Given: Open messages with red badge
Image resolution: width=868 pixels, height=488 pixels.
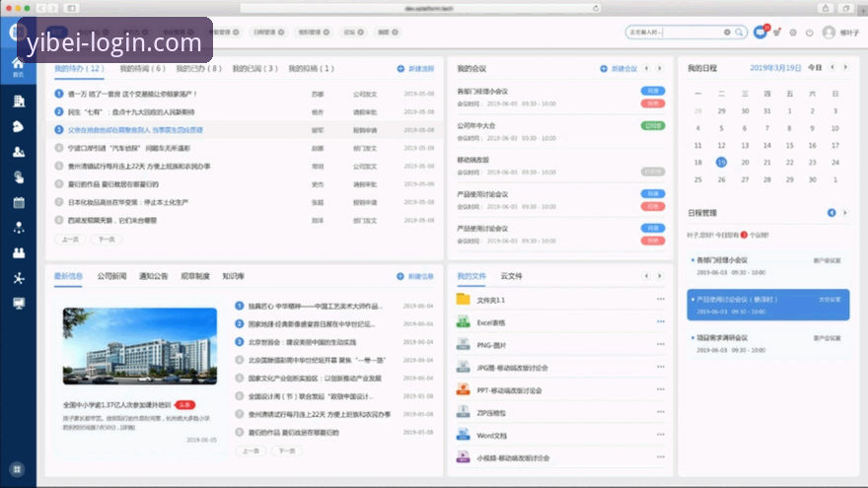Looking at the screenshot, I should pyautogui.click(x=760, y=33).
